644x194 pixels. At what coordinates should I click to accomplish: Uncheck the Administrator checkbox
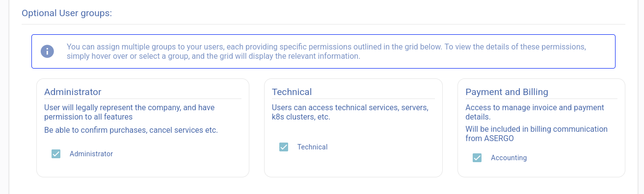[x=56, y=154]
